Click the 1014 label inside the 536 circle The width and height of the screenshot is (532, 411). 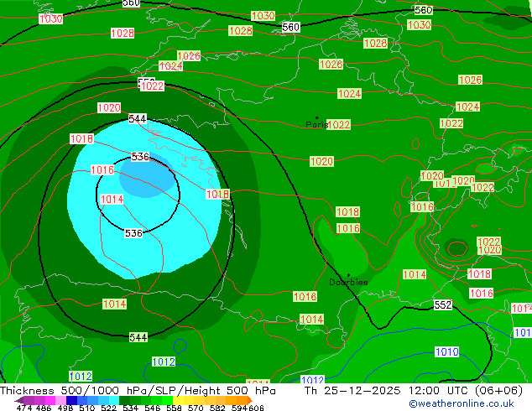tap(112, 199)
